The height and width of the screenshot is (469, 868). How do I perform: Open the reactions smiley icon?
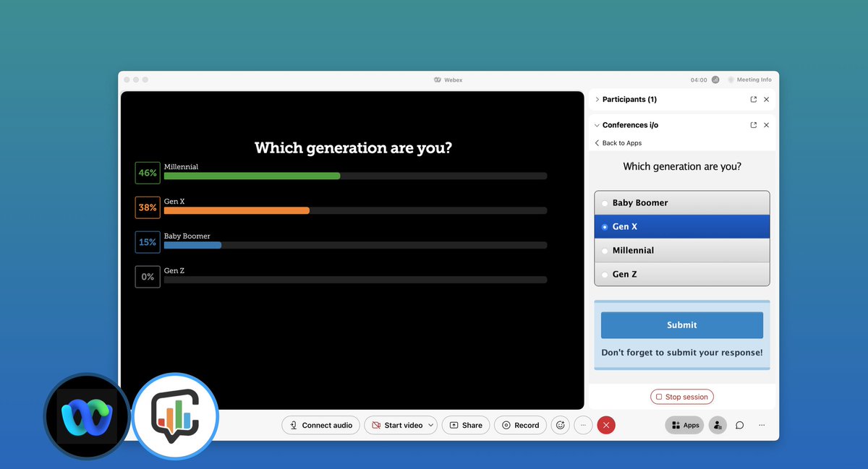click(x=560, y=425)
